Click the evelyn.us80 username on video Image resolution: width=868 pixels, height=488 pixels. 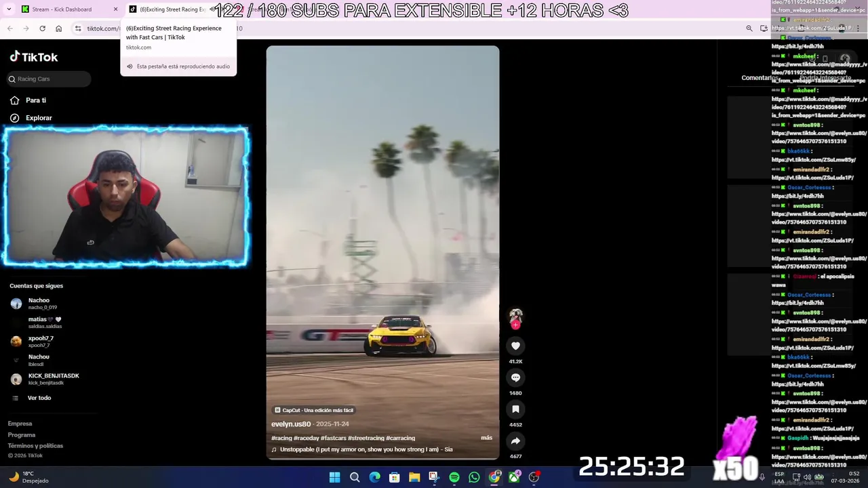[291, 424]
